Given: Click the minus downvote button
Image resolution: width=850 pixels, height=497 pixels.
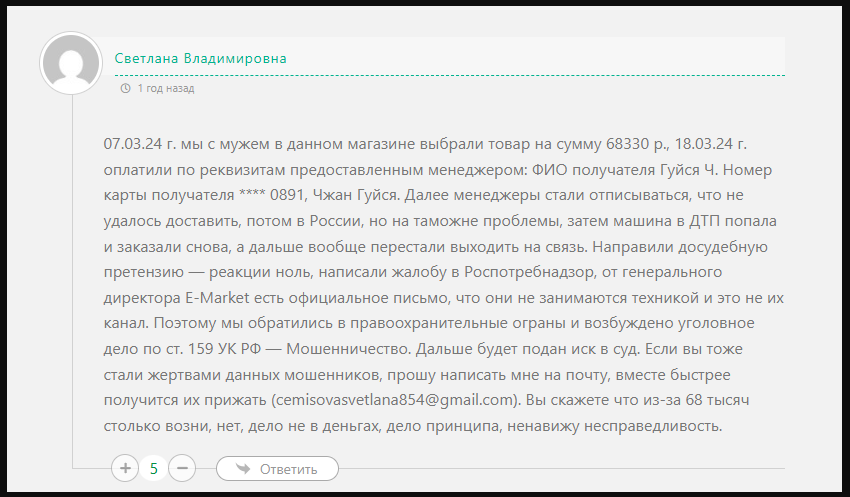Looking at the screenshot, I should [x=181, y=468].
